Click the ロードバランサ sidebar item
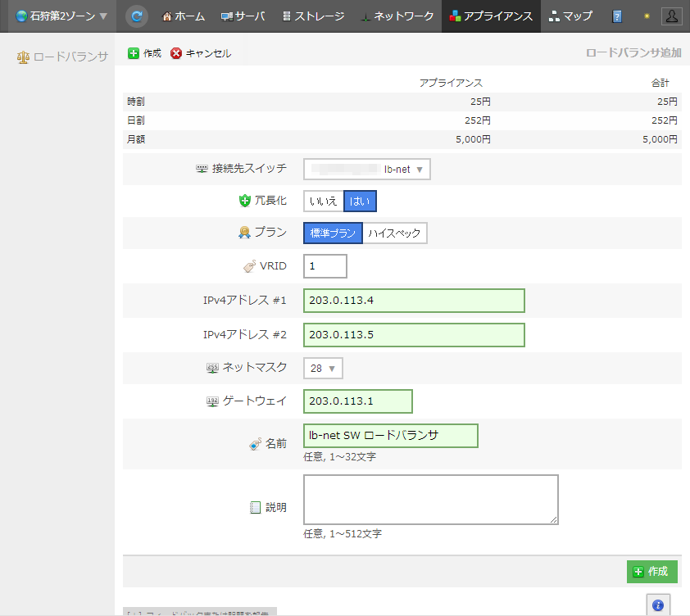 62,58
